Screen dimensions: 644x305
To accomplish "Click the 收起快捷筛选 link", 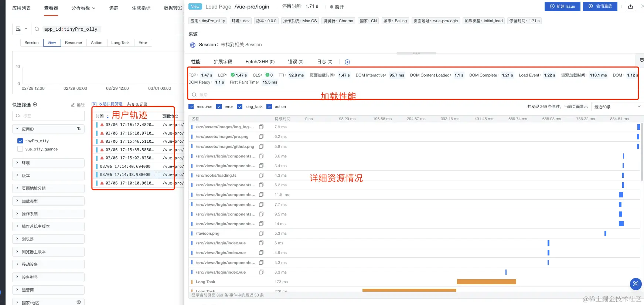I will point(110,104).
